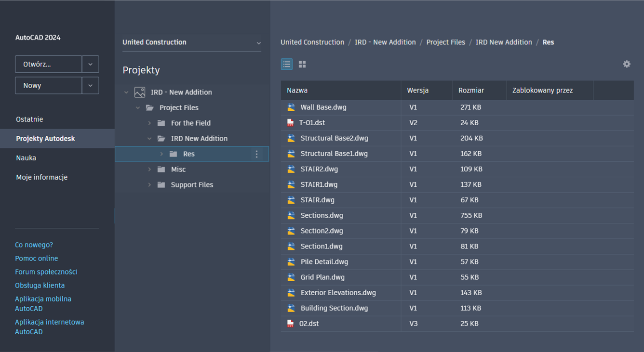Image resolution: width=644 pixels, height=352 pixels.
Task: Collapse the Project Files folder
Action: (138, 107)
